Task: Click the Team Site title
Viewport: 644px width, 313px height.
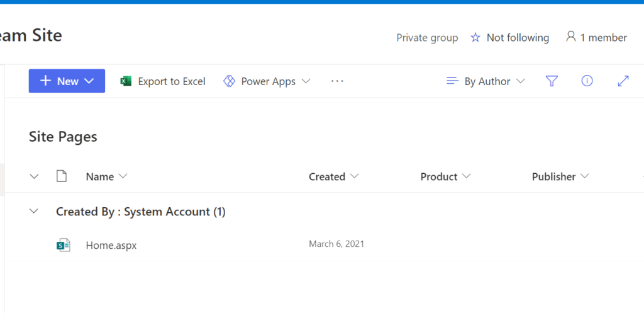Action: click(x=31, y=35)
